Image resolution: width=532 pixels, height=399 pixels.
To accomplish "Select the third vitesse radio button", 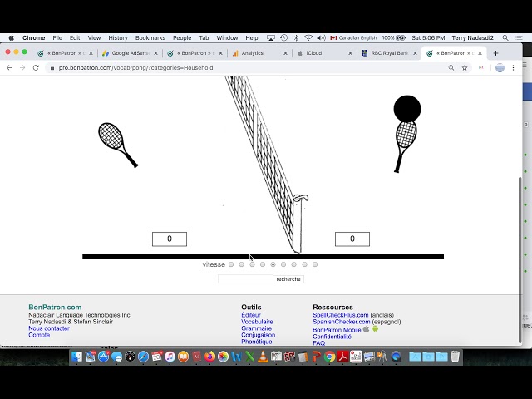I will pyautogui.click(x=252, y=264).
